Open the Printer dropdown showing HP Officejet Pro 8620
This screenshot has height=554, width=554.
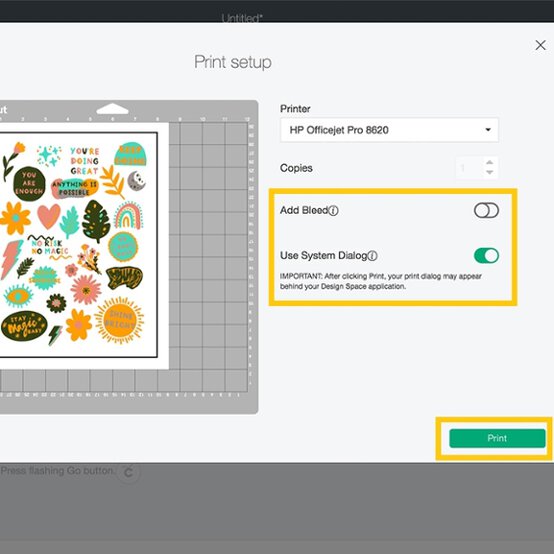[x=389, y=130]
